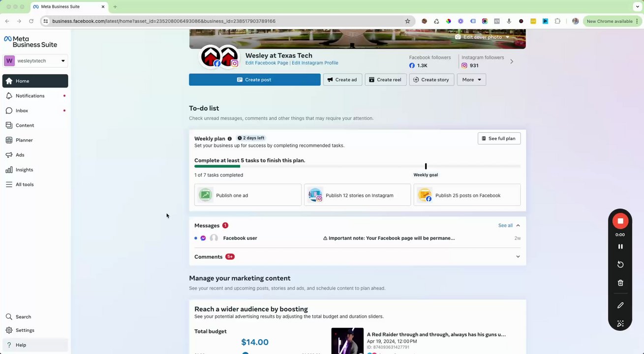Open the Chrome extensions puzzle icon
Screen dimensions: 644x354
pyautogui.click(x=557, y=21)
